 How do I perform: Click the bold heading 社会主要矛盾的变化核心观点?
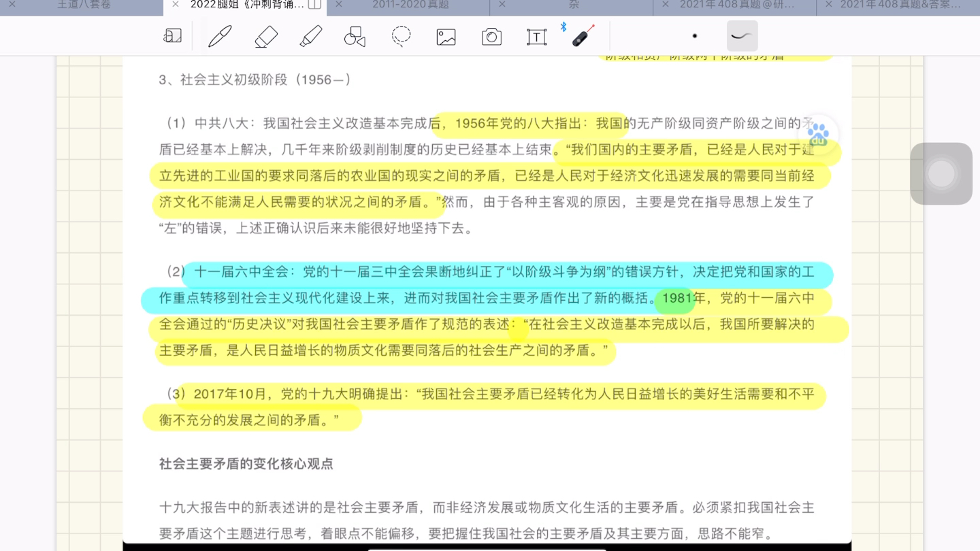246,464
